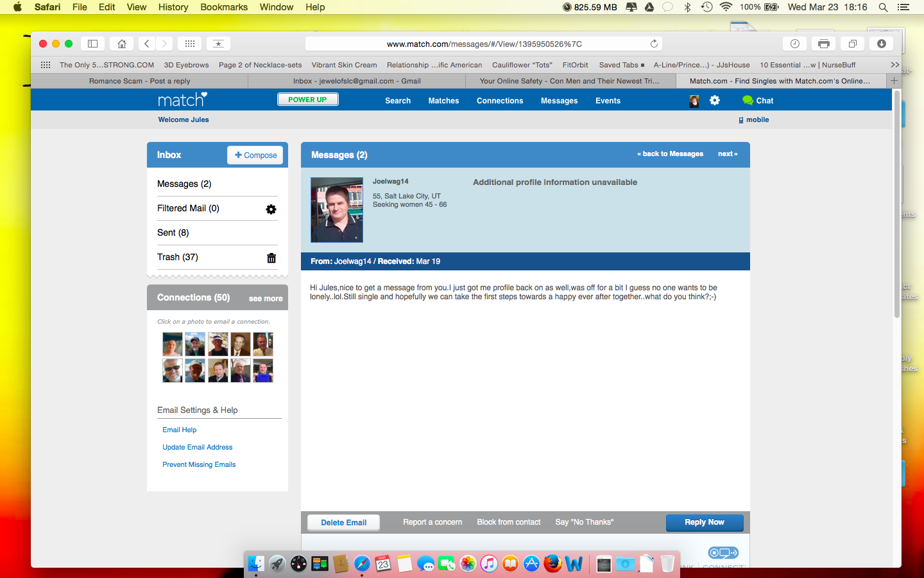The image size is (924, 578).
Task: Click Delete Email button
Action: (x=343, y=523)
